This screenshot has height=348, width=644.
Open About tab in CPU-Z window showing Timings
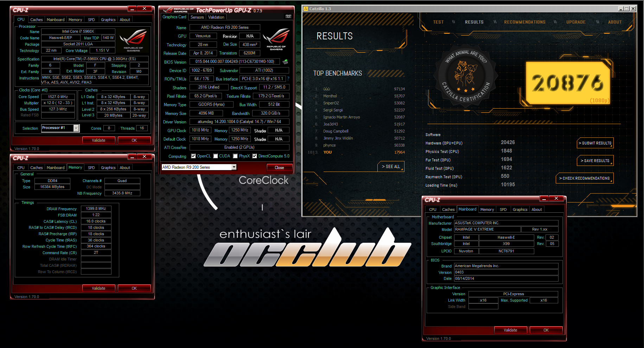coord(125,168)
